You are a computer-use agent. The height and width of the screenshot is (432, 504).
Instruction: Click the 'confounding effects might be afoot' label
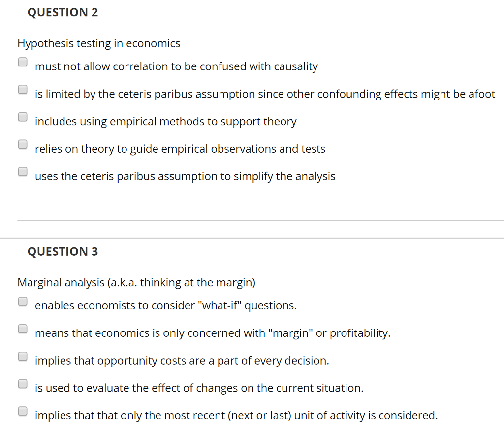point(265,94)
